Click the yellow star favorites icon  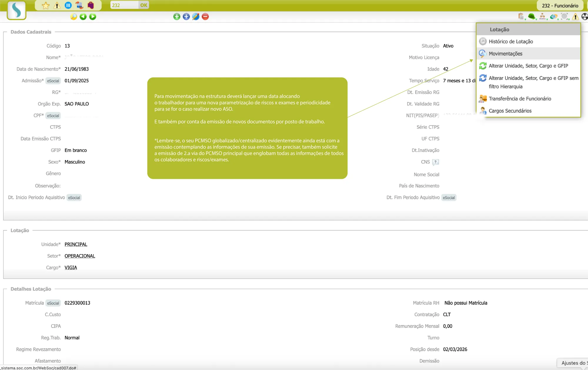46,5
